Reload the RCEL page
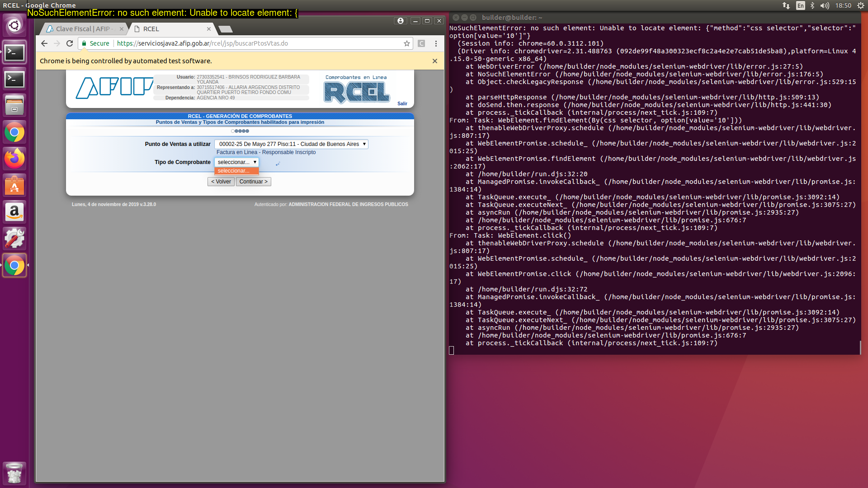The image size is (868, 488). [x=70, y=43]
